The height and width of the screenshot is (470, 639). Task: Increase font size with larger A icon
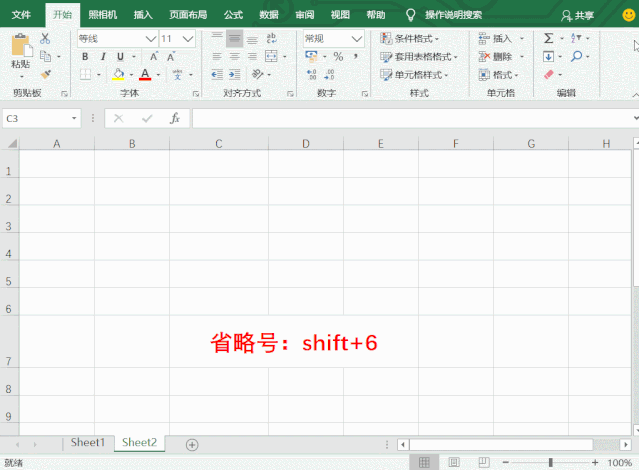tap(154, 56)
